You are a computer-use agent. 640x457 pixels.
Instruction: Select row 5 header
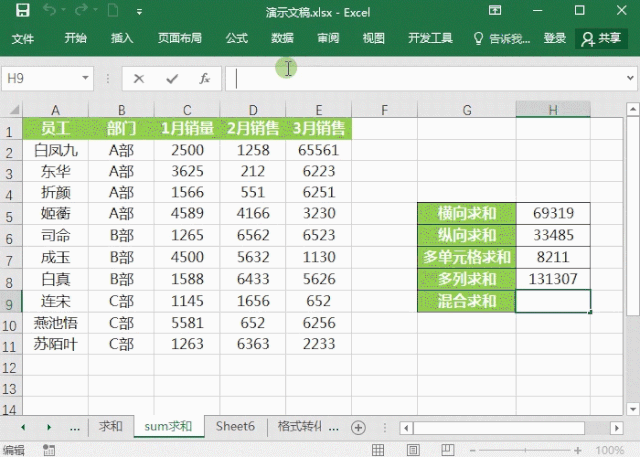[x=10, y=216]
